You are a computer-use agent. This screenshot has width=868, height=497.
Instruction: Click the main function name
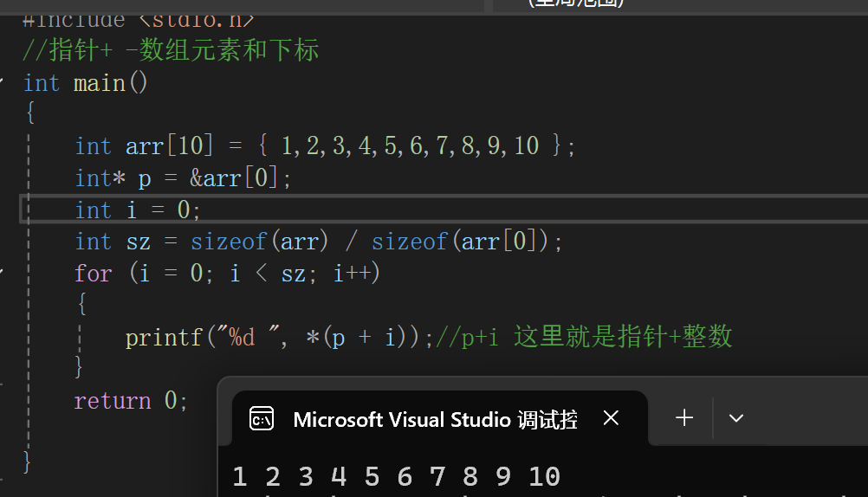(x=100, y=83)
